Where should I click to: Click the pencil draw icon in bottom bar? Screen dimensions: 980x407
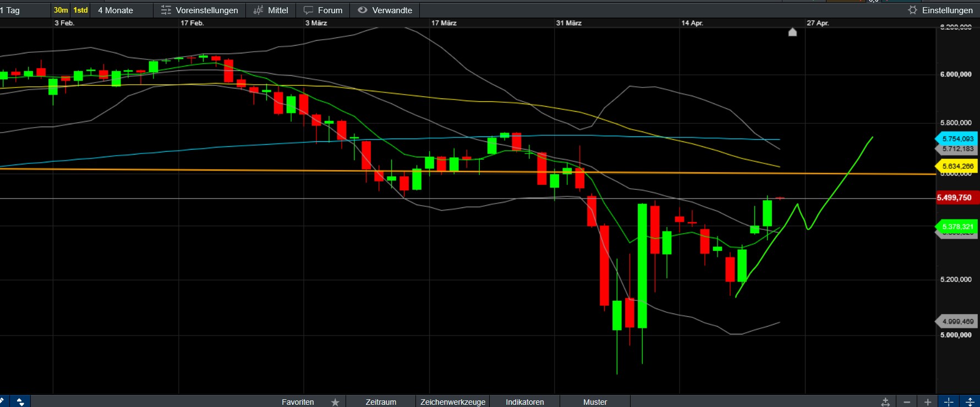point(2,401)
